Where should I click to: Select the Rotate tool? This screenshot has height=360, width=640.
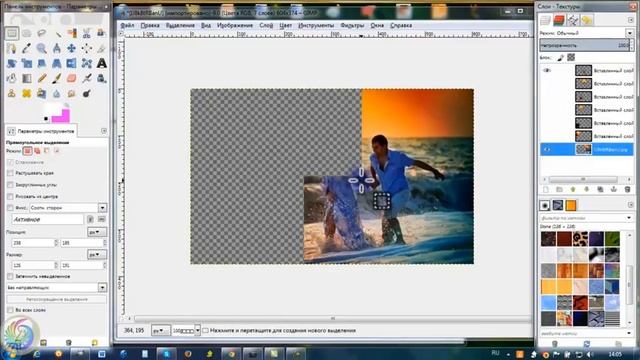point(12,63)
